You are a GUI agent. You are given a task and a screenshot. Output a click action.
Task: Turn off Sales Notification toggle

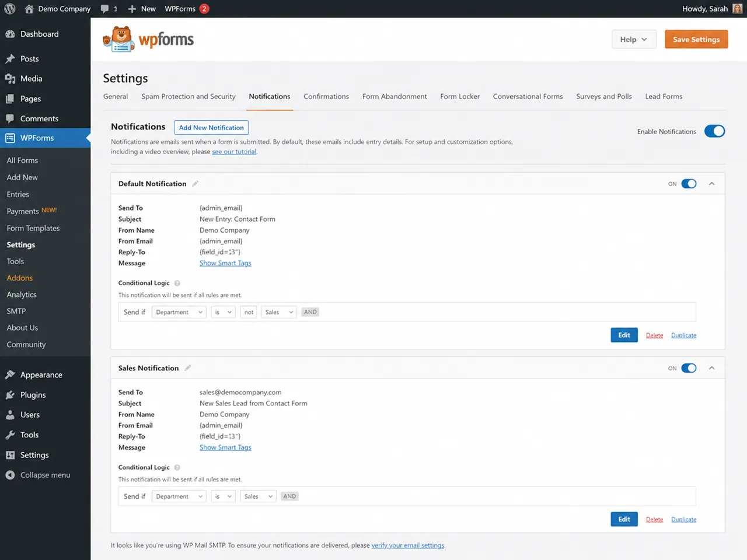[x=689, y=368]
